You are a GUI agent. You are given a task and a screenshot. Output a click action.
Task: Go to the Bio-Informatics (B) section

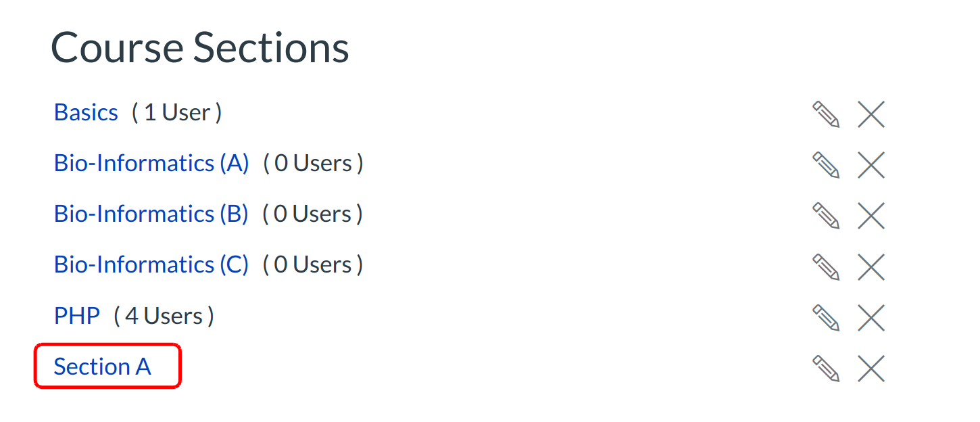click(151, 214)
